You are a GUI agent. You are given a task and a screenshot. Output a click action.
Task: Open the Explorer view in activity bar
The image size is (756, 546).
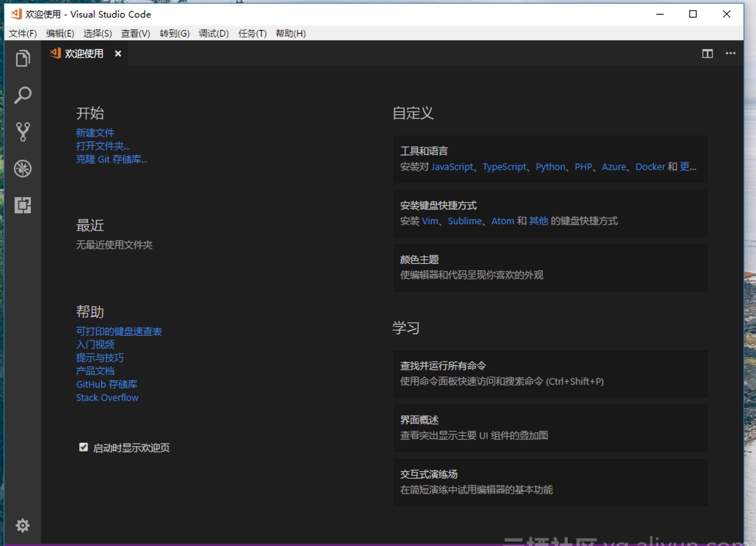23,58
